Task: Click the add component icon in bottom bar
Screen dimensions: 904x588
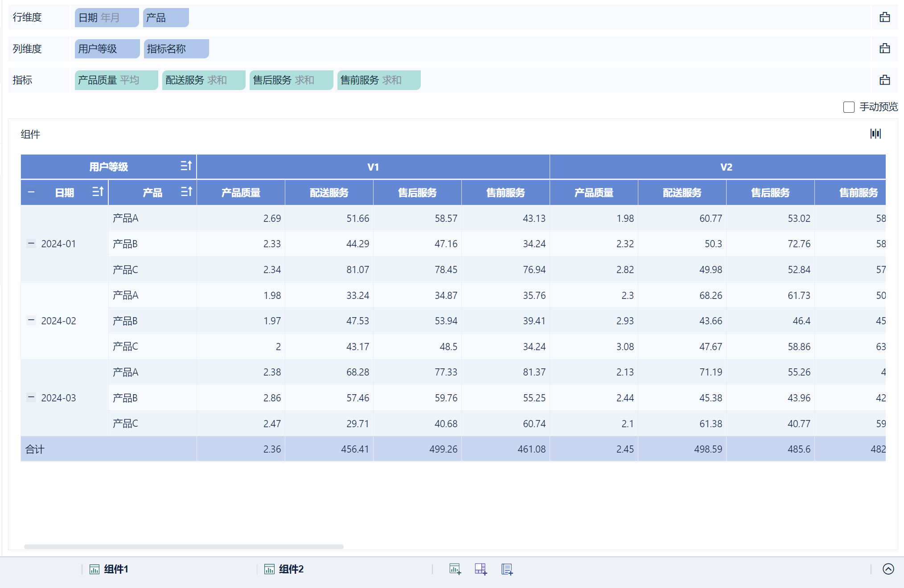Action: [x=455, y=569]
